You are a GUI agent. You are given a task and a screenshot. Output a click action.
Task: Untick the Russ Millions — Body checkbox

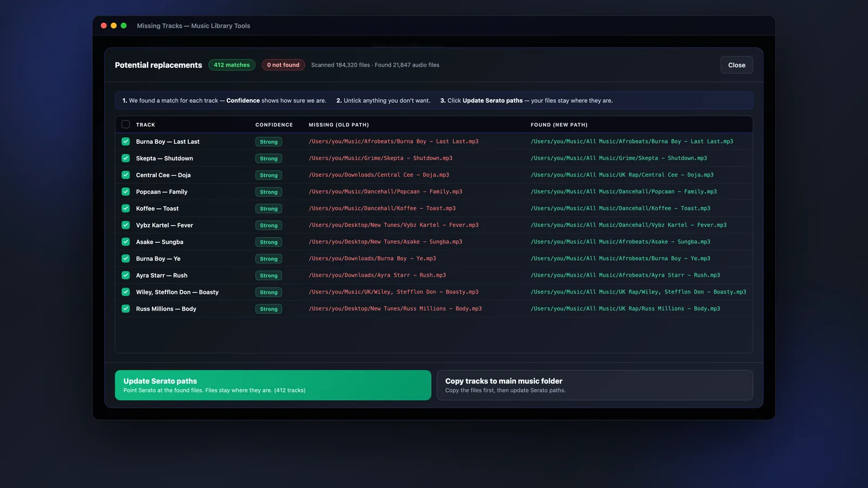(126, 309)
